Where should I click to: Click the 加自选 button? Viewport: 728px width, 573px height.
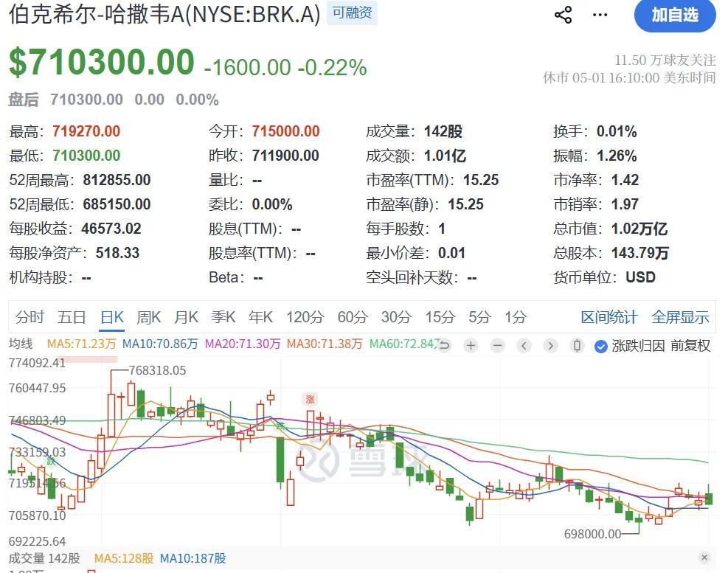675,15
